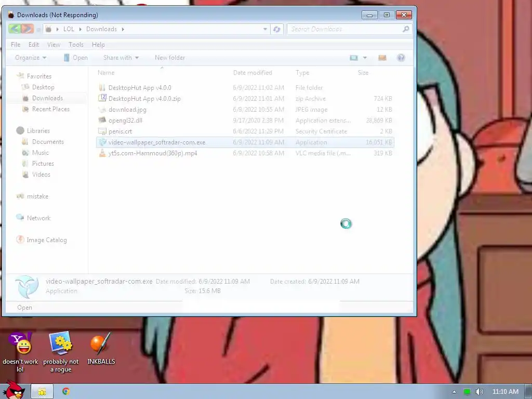Click the change view icon

354,58
